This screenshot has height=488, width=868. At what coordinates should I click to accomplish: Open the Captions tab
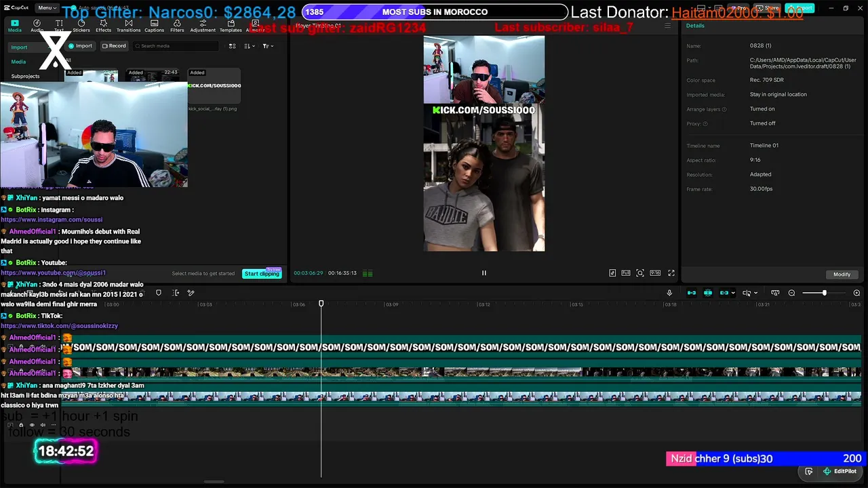coord(154,26)
